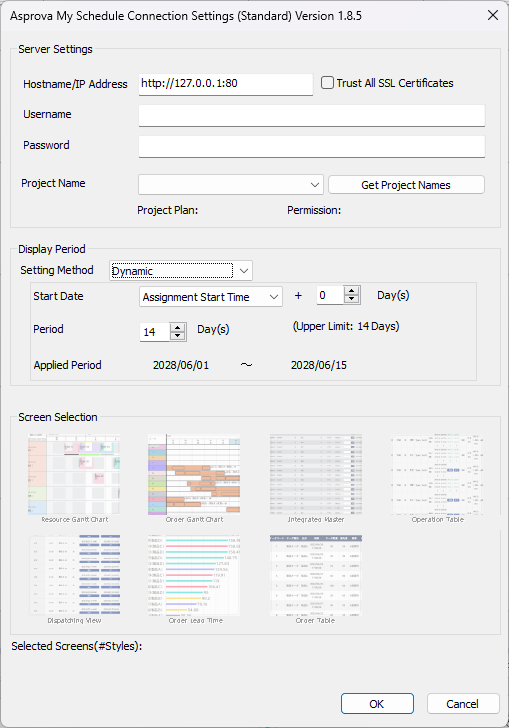Click into the Password input field
This screenshot has height=728, width=509.
tap(312, 146)
